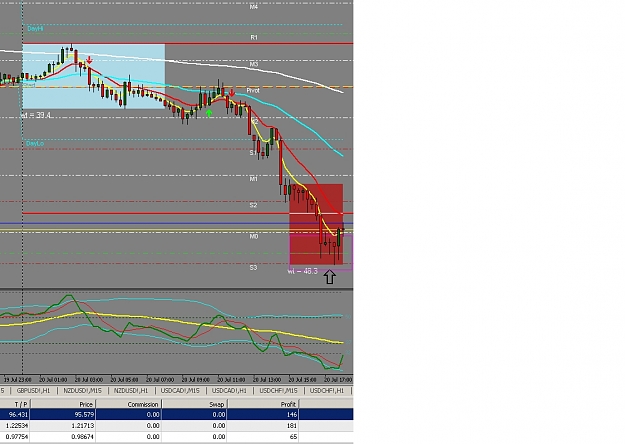Switch to the USDCAD!,M15 chart tab
Screen dimensions: 625x444
tap(180, 391)
